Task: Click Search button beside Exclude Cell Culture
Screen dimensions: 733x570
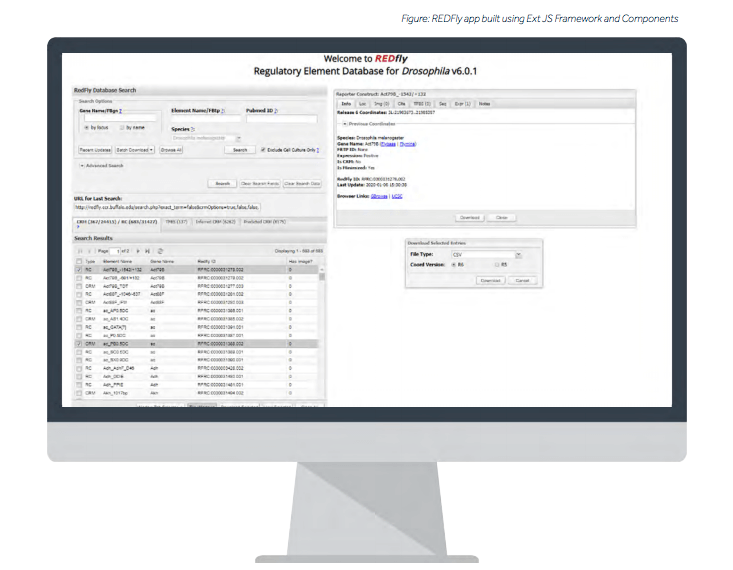Action: 240,150
